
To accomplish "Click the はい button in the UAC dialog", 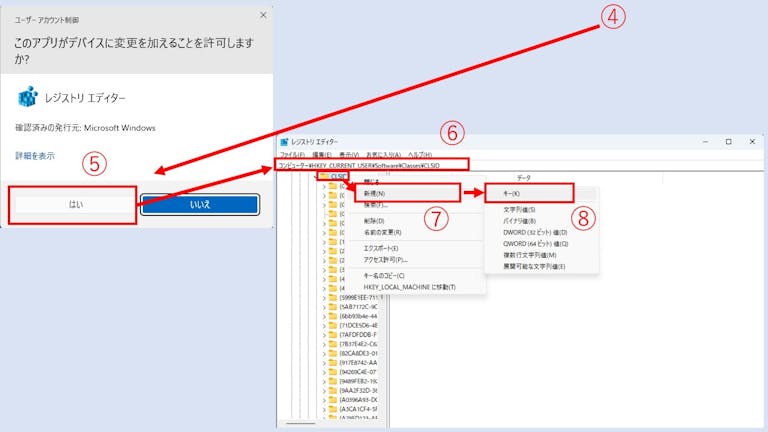I will pyautogui.click(x=75, y=204).
